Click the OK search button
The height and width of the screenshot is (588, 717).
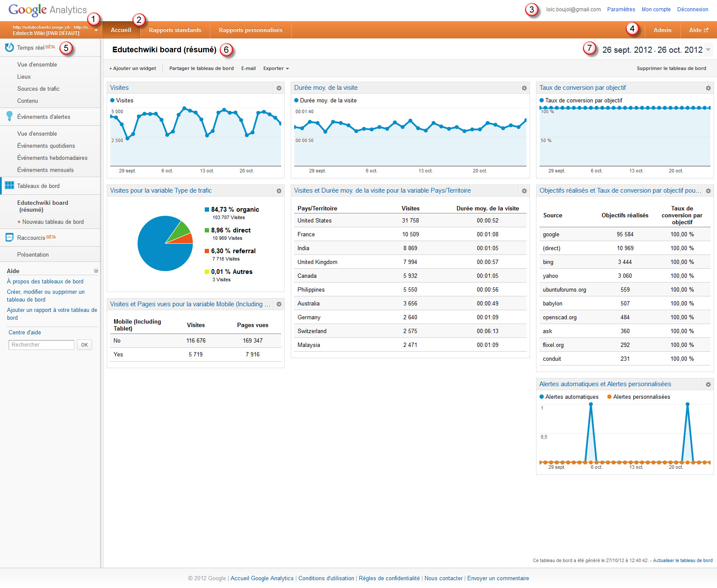pos(84,345)
